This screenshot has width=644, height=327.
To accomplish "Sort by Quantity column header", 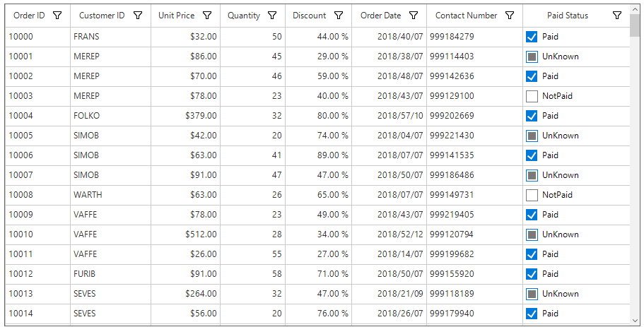I will (x=244, y=16).
